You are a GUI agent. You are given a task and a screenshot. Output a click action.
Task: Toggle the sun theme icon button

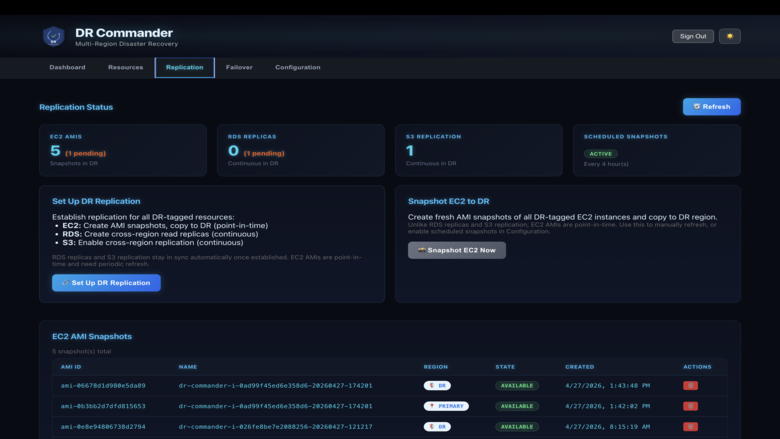[x=730, y=36]
